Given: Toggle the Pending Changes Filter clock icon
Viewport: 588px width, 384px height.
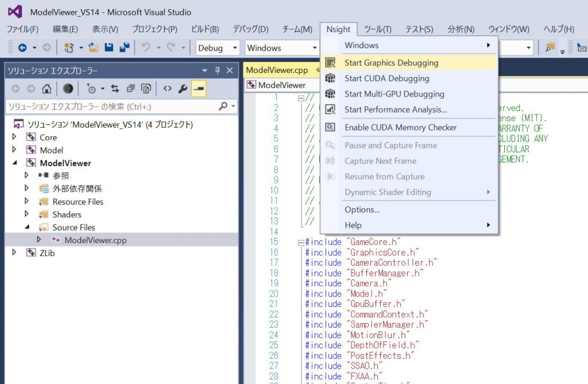Looking at the screenshot, I should (x=91, y=89).
